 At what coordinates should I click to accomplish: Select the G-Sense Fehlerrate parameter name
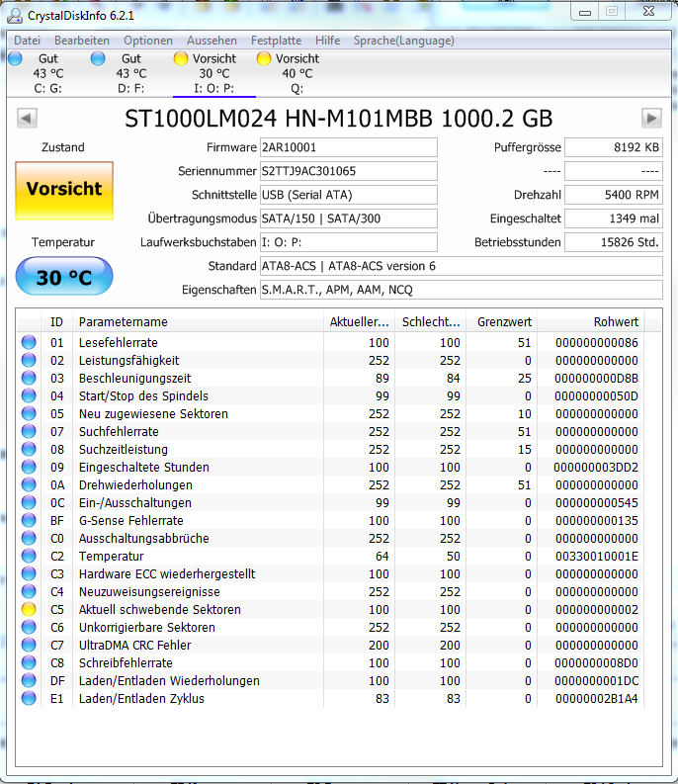click(x=131, y=520)
